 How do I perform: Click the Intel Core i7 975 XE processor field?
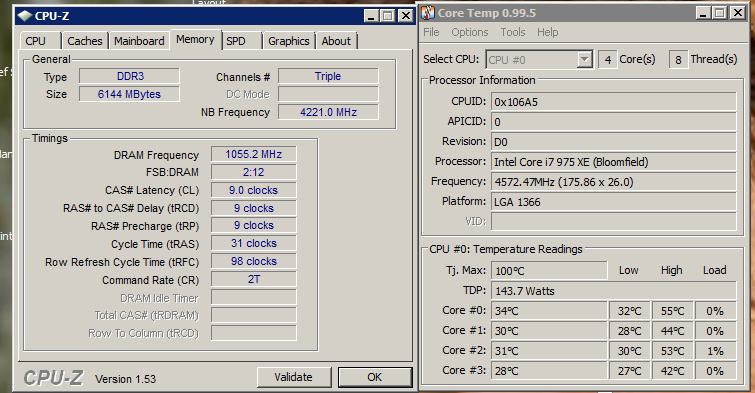[x=613, y=162]
